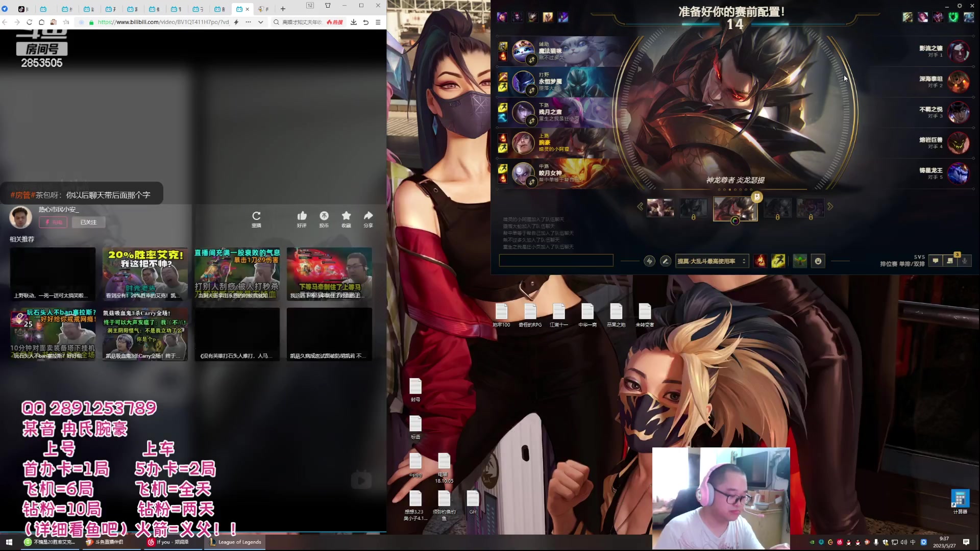Viewport: 980px width, 551px height.
Task: Open the Windows Start menu
Action: coord(9,542)
